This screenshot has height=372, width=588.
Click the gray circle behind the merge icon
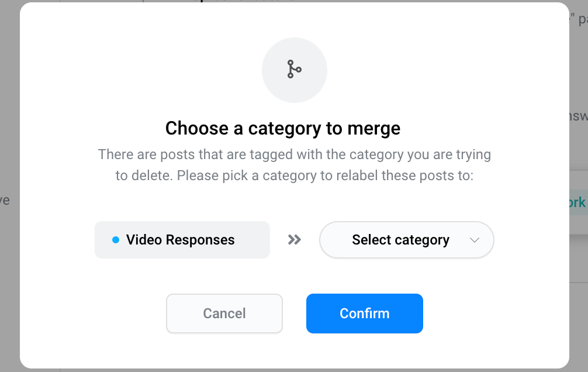295,70
